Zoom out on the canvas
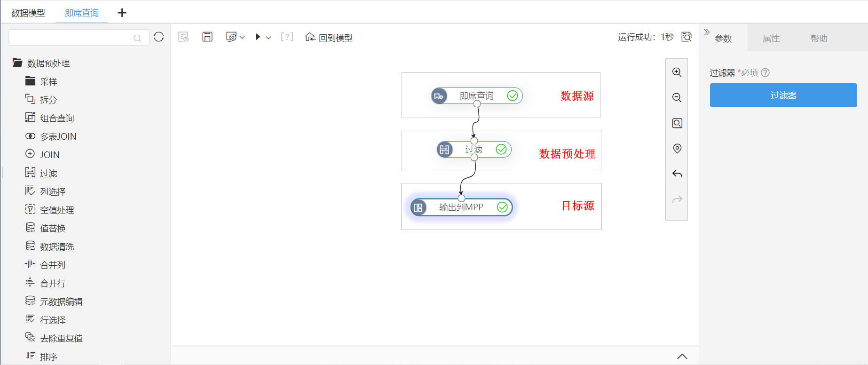 tap(677, 97)
